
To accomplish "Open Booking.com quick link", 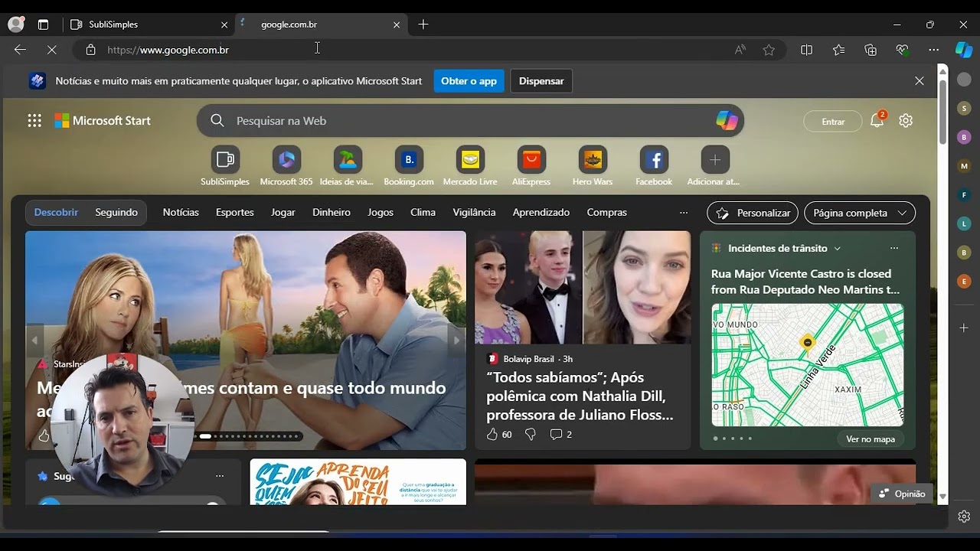I will point(409,165).
